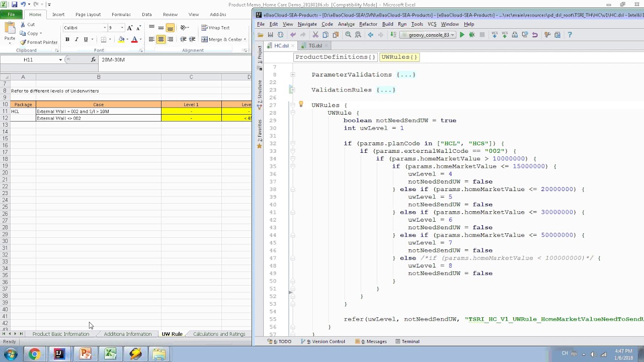The image size is (644, 362).
Task: Decrease font size in Excel
Action: [x=138, y=28]
